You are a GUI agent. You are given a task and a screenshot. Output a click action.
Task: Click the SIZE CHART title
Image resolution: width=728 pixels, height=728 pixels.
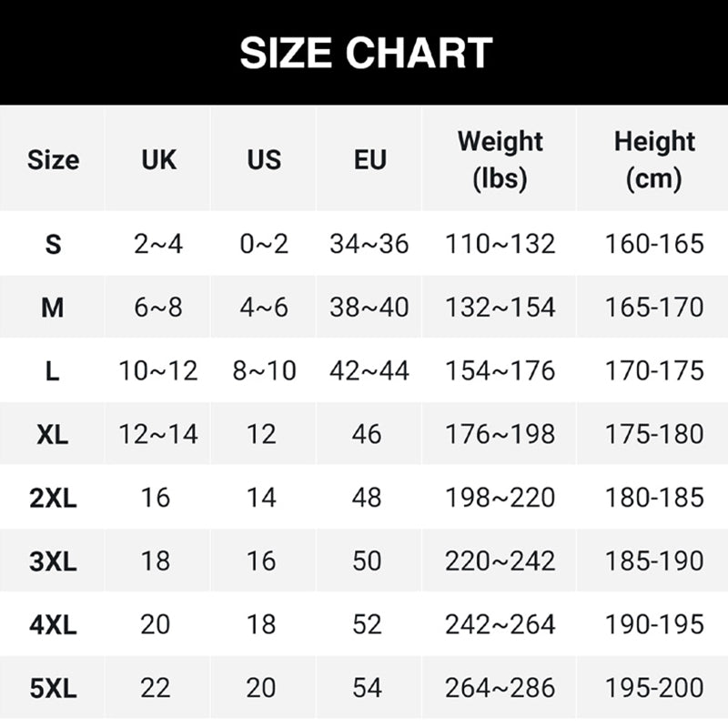(366, 54)
